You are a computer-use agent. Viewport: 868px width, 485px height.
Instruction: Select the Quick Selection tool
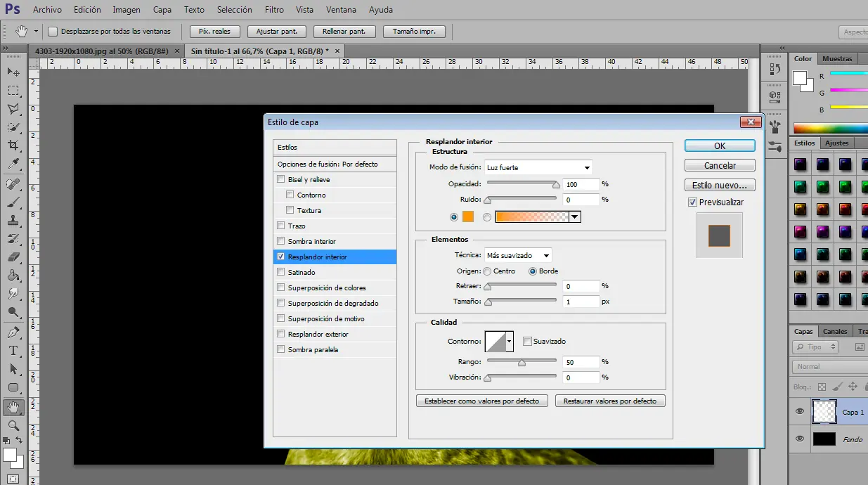(x=13, y=127)
